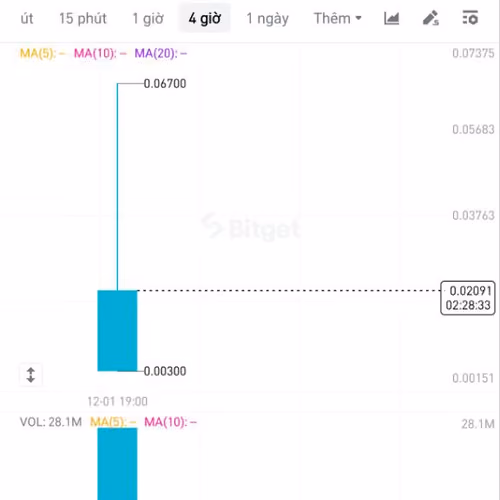Open the chart type icon
This screenshot has height=500, width=500.
(391, 18)
